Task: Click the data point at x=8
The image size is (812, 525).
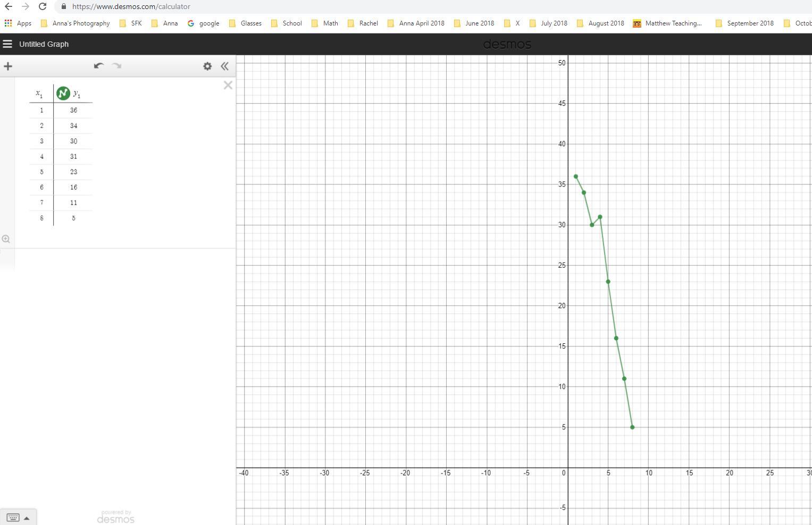Action: (632, 427)
